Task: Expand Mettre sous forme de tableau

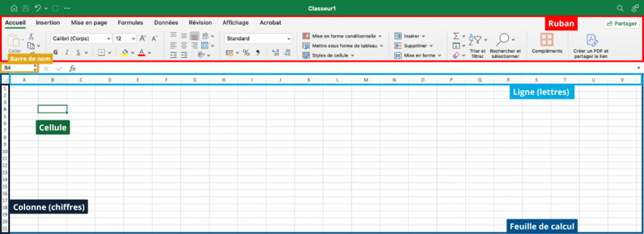Action: coord(343,45)
